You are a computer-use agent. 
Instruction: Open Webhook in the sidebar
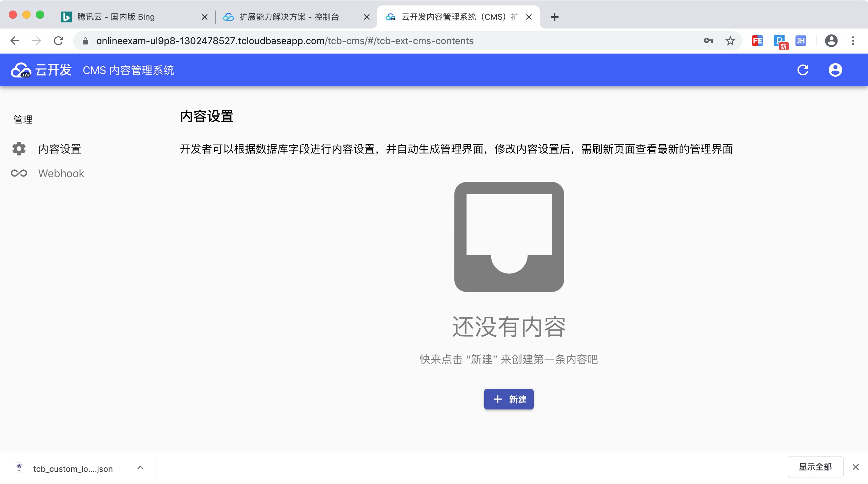61,173
